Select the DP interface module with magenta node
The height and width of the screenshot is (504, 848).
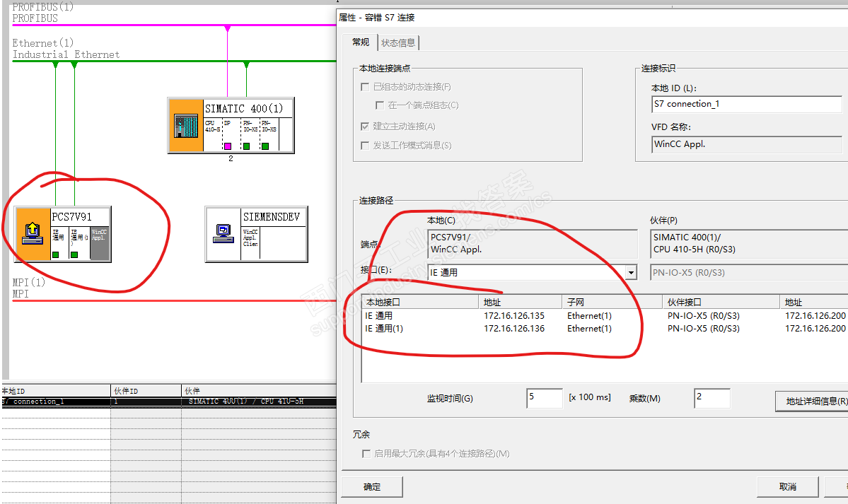coord(231,134)
